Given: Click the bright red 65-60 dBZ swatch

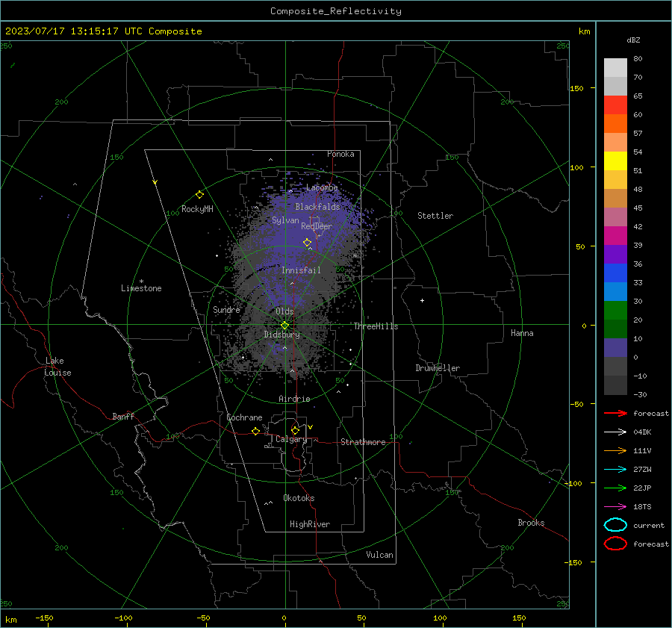Looking at the screenshot, I should click(x=615, y=105).
